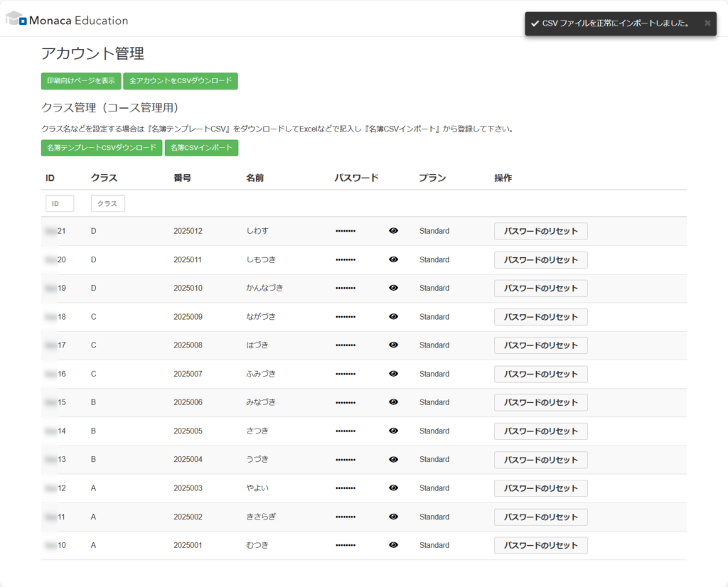Screen dimensions: 728x587
Task: Open the print-friendly page (印刷向けページを表示)
Action: pos(81,81)
